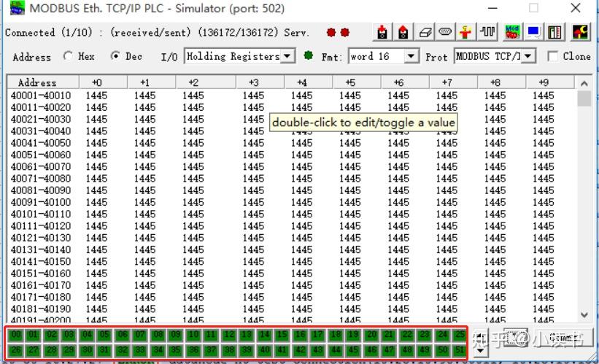This screenshot has width=599, height=364.
Task: Click the square waveform icon
Action: point(487,33)
